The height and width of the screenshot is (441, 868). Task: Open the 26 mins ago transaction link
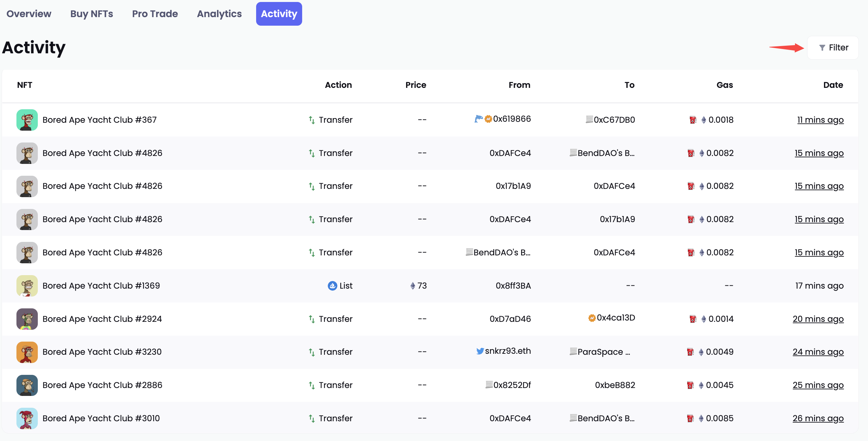pos(818,418)
